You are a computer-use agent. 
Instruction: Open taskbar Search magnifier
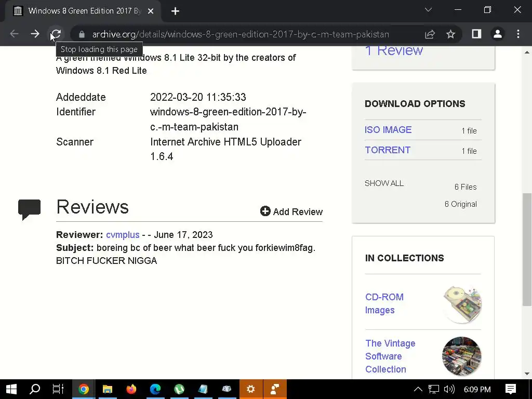coord(35,389)
